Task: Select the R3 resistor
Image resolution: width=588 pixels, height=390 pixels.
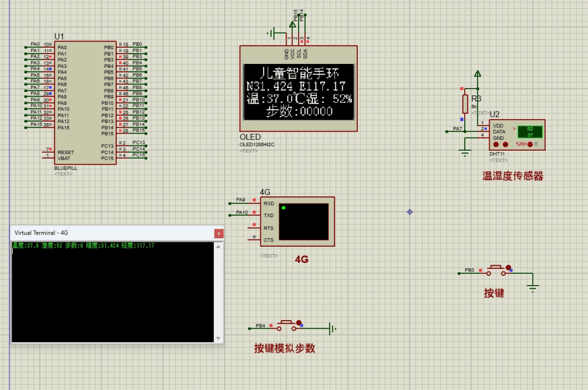Action: pyautogui.click(x=464, y=104)
